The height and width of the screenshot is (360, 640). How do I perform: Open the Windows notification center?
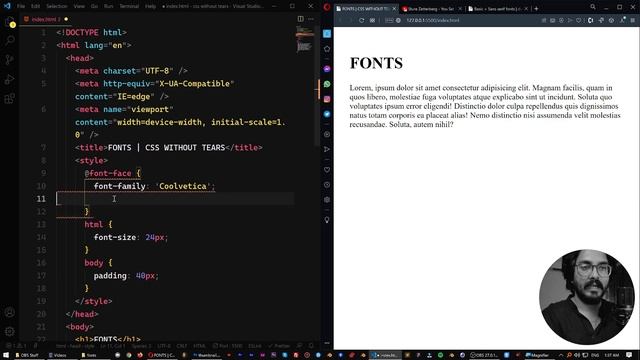click(629, 355)
